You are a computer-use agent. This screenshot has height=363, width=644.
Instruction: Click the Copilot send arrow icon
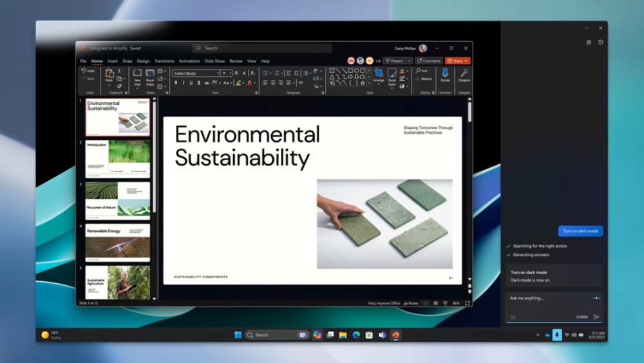pos(596,317)
